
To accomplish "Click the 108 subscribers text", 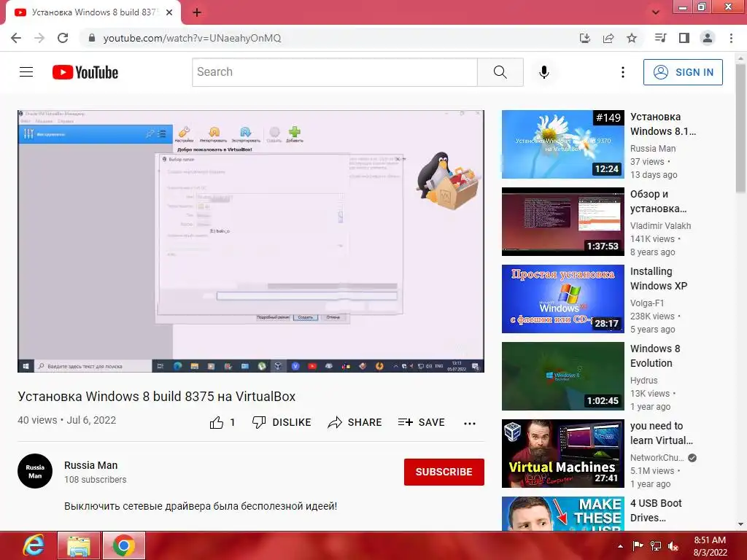I will (x=96, y=480).
